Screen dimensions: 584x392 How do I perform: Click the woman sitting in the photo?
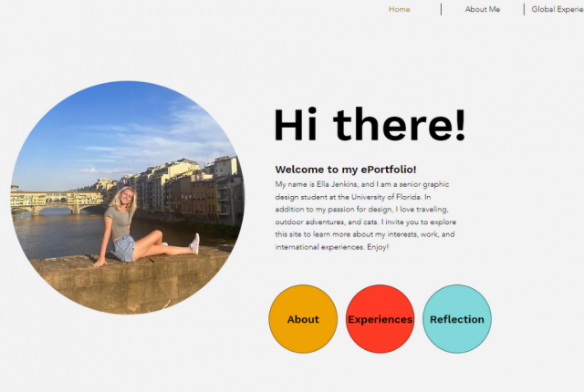pos(144,227)
